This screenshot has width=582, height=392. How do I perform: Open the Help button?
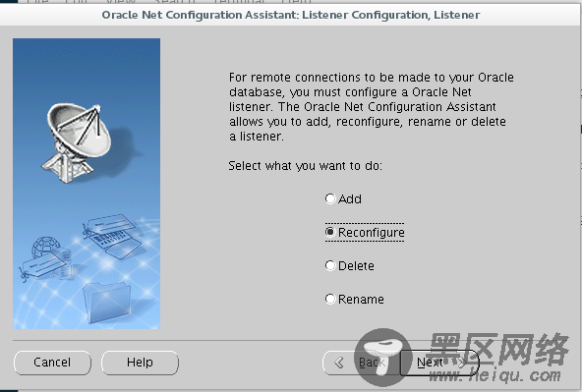click(140, 363)
